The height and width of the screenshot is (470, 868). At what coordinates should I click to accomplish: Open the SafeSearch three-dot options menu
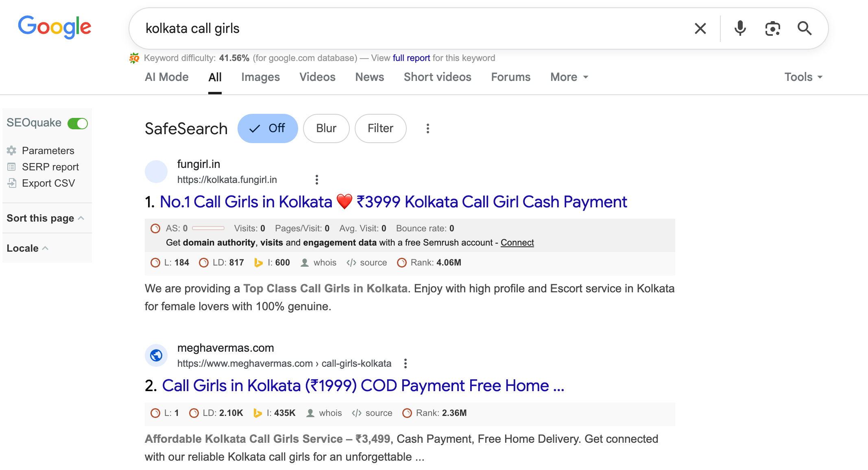[x=427, y=128]
